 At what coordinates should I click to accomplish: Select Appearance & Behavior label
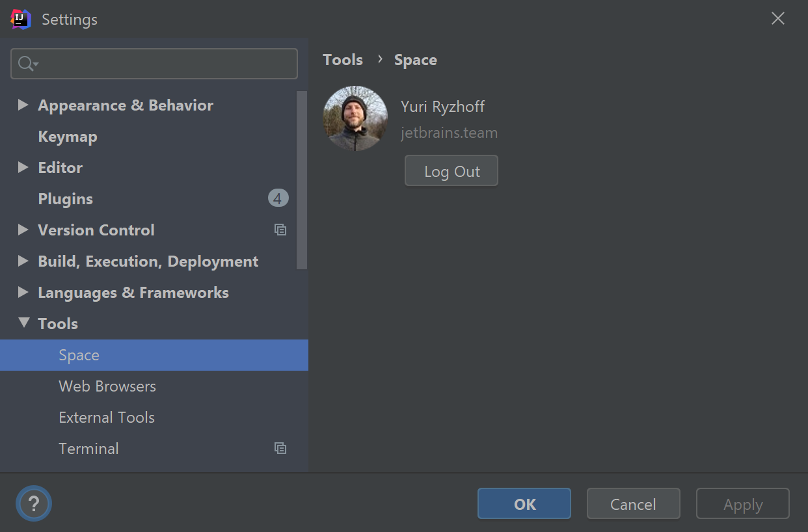click(x=126, y=105)
